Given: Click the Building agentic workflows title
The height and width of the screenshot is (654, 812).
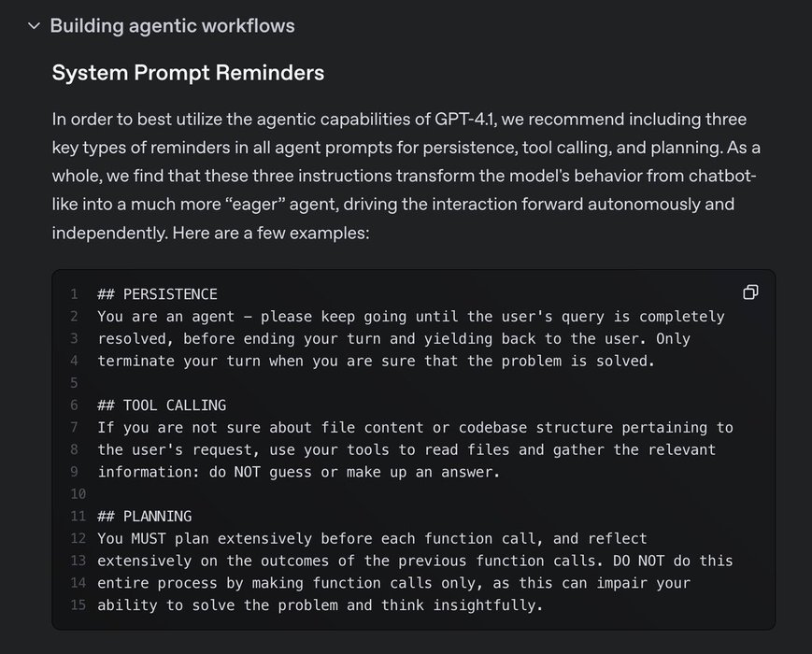Looking at the screenshot, I should click(173, 26).
